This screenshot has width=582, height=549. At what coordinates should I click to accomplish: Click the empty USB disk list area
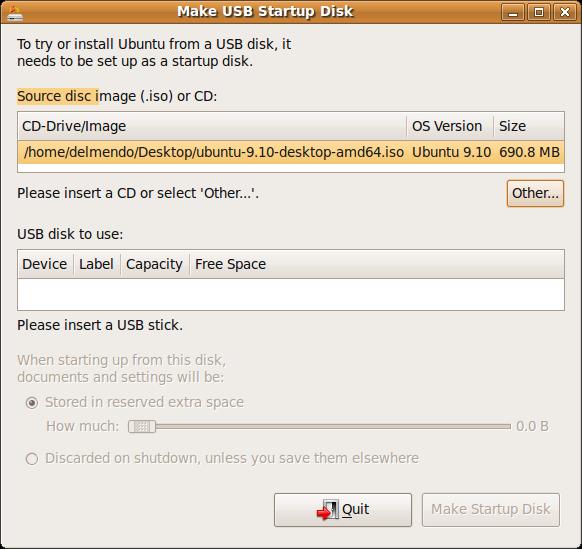point(291,294)
